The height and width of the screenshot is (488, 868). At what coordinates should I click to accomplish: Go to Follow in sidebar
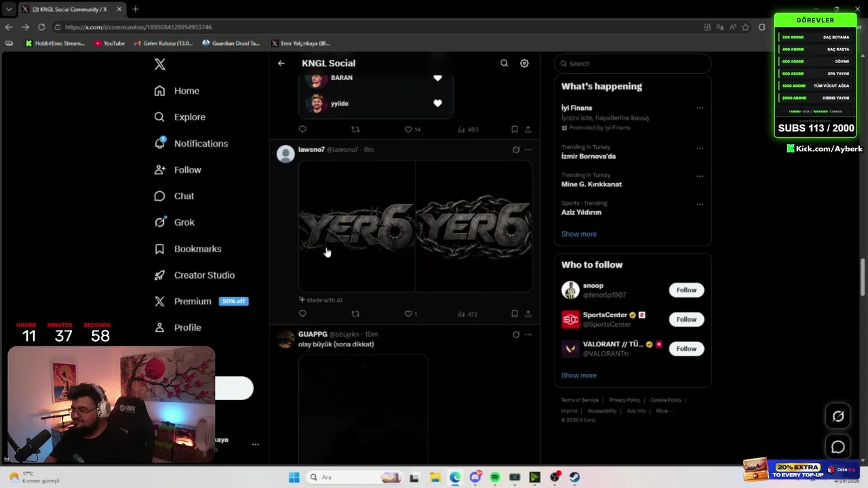tap(177, 170)
